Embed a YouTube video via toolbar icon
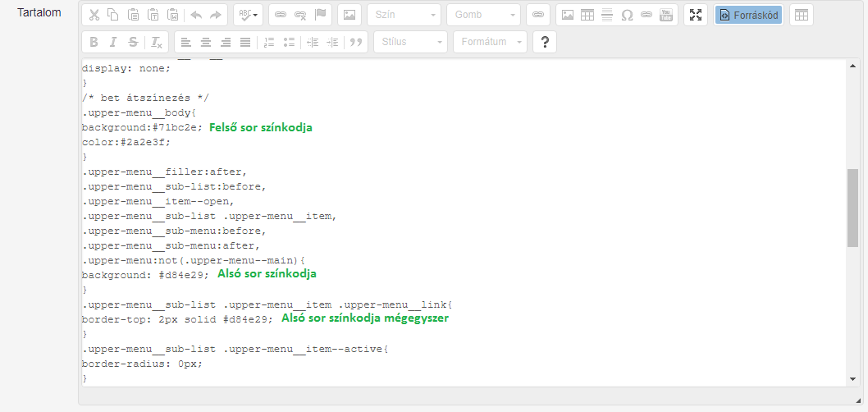 point(666,15)
